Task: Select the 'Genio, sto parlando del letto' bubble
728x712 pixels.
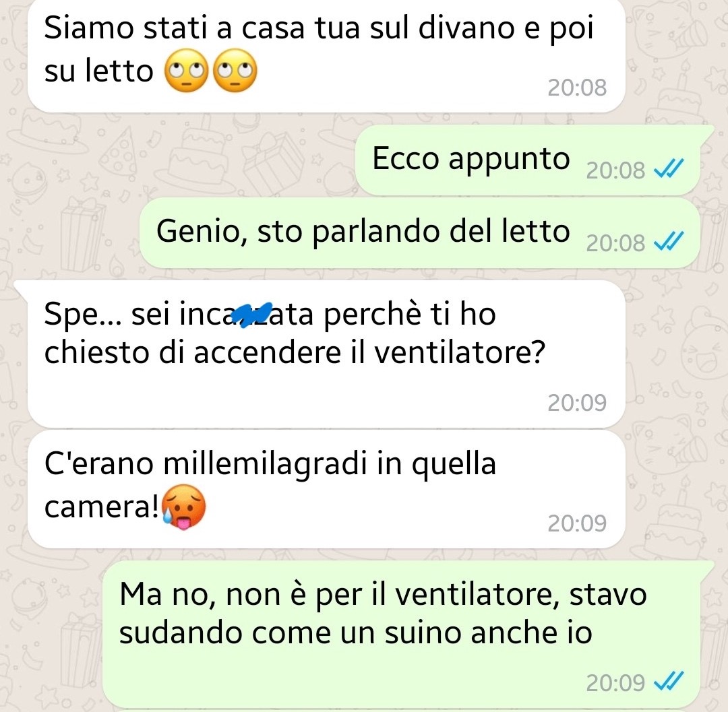Action: (420, 233)
